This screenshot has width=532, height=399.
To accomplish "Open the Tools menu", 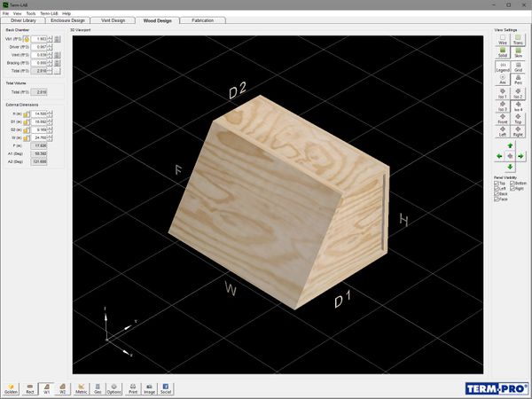I will (31, 13).
